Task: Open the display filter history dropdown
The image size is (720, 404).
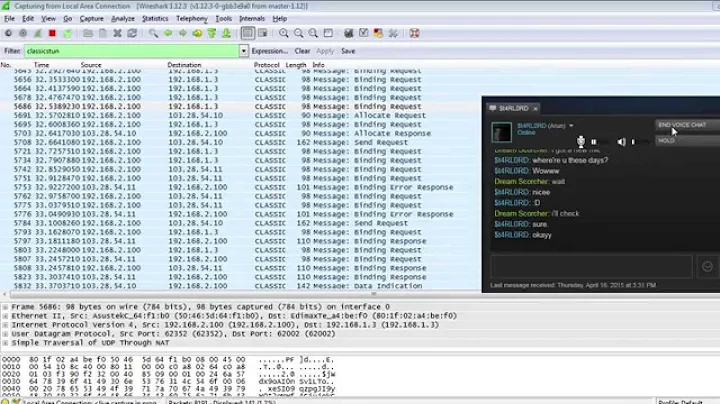Action: pos(243,51)
